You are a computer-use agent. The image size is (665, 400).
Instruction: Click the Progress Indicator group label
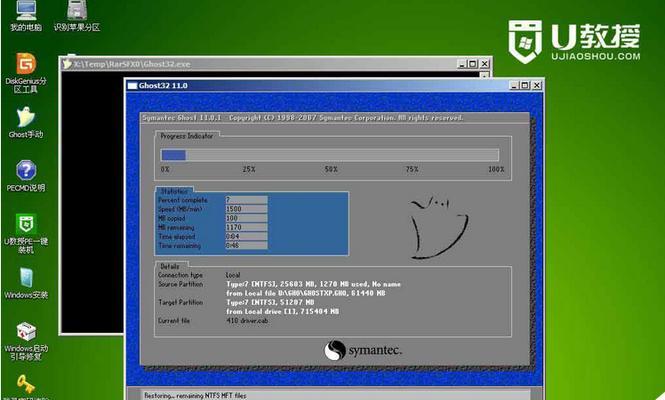[187, 136]
